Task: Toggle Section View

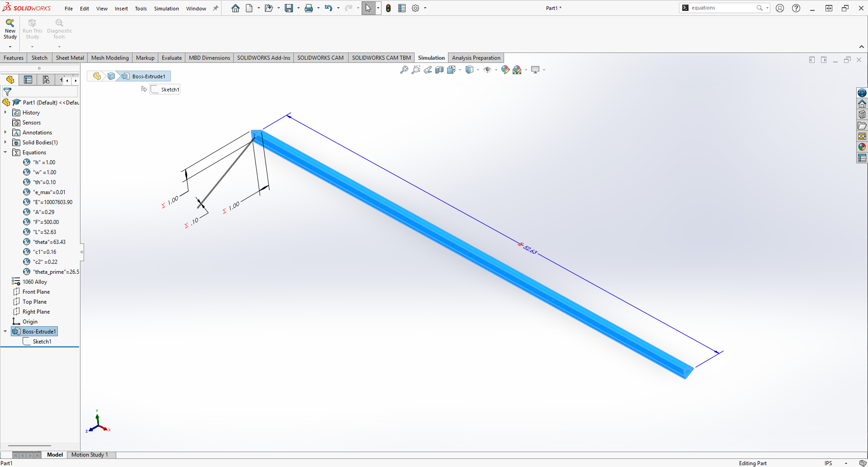Action: pyautogui.click(x=439, y=70)
